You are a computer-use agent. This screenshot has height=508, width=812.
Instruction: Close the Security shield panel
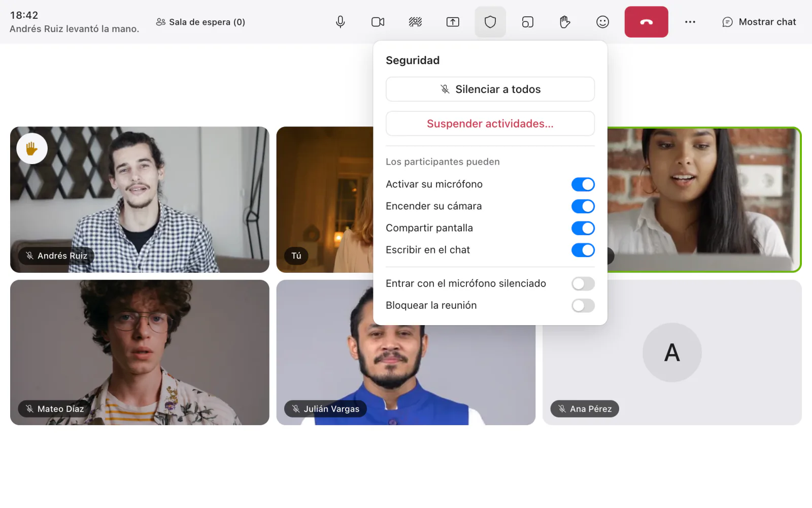[x=490, y=22]
